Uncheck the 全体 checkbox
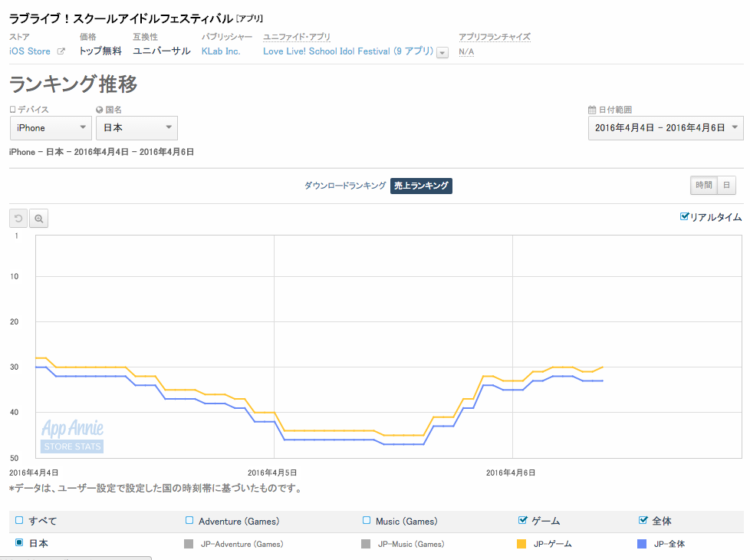Screen dimensions: 750x560 pos(643,521)
